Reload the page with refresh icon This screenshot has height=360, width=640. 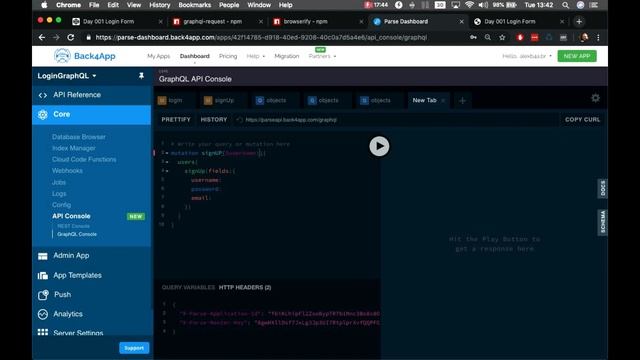tap(71, 37)
